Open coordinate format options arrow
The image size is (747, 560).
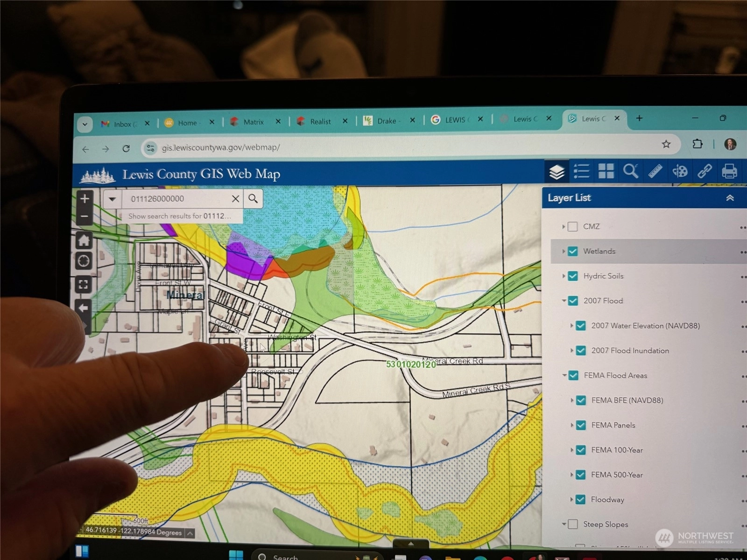click(x=190, y=533)
